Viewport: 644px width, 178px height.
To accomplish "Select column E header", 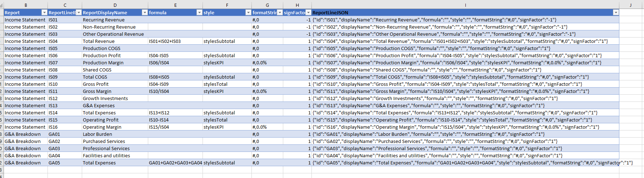I will tap(175, 5).
